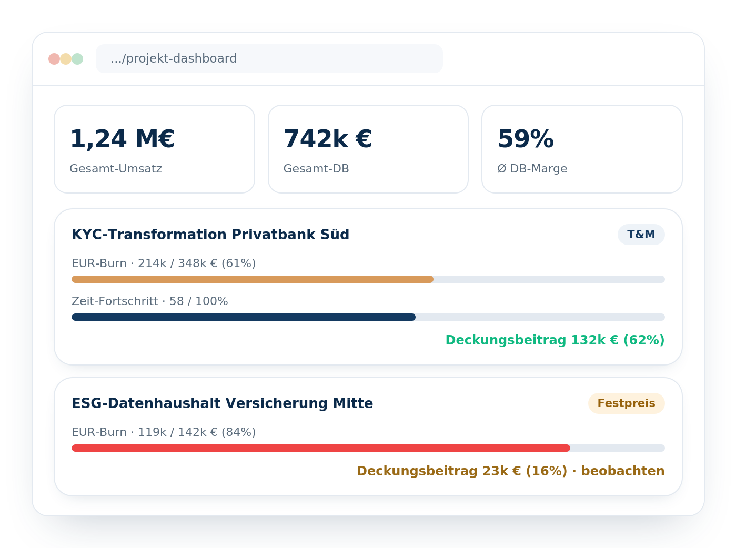756x548 pixels.
Task: Click Deckungsbeitrag 132k € (62%) text
Action: pyautogui.click(x=555, y=340)
